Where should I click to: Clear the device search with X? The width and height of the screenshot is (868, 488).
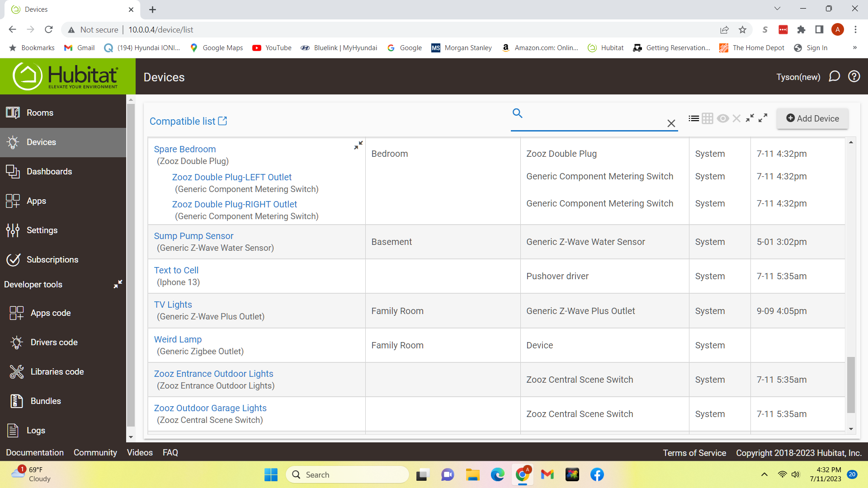point(671,123)
